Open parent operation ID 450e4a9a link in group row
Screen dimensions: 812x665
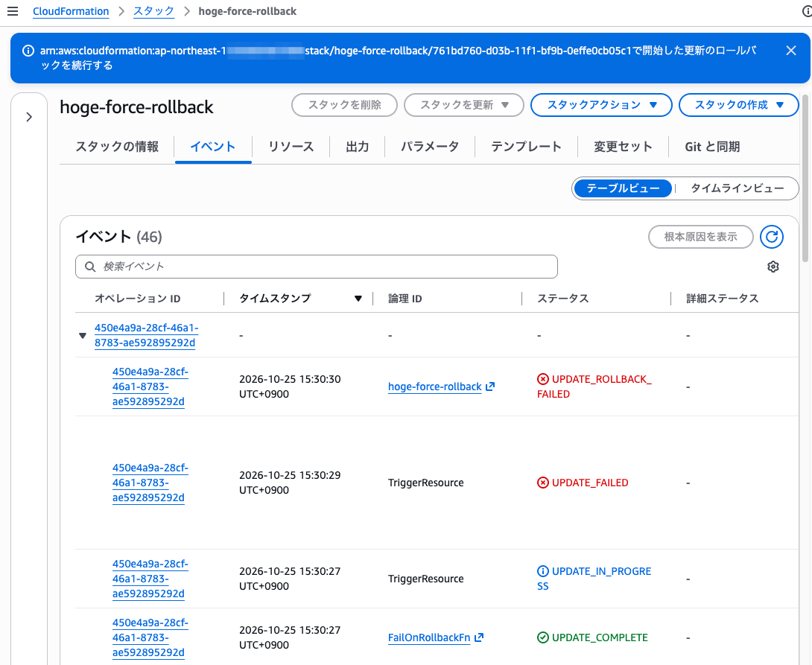coord(146,335)
